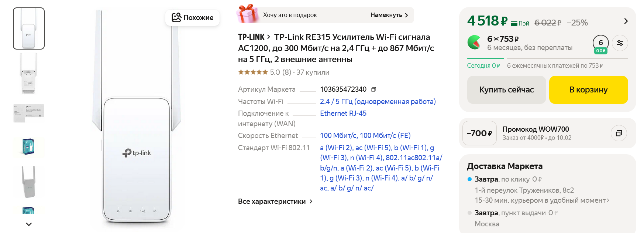Screen dimensions: 644x233
Task: Click the Split installment logo
Action: 474,43
